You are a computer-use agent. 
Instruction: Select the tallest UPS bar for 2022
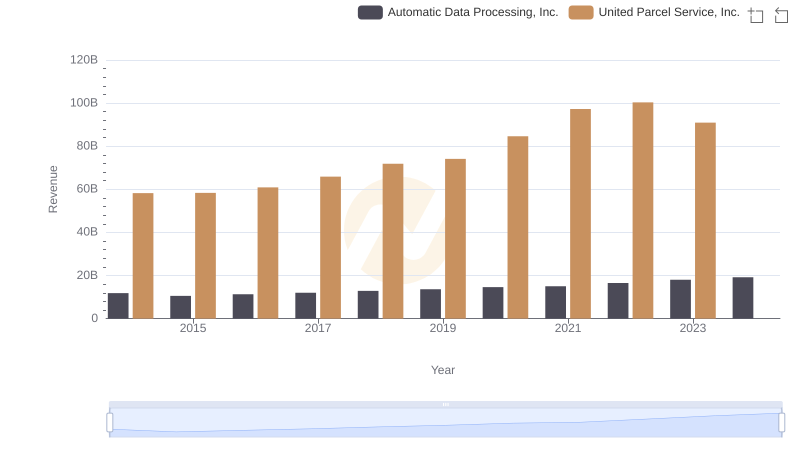[x=643, y=210]
